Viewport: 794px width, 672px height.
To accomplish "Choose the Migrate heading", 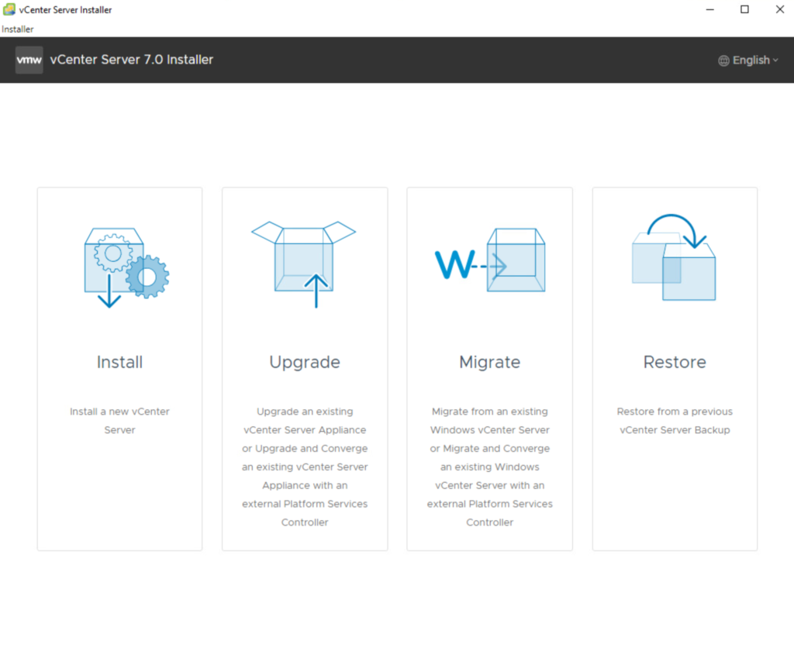I will [x=489, y=362].
